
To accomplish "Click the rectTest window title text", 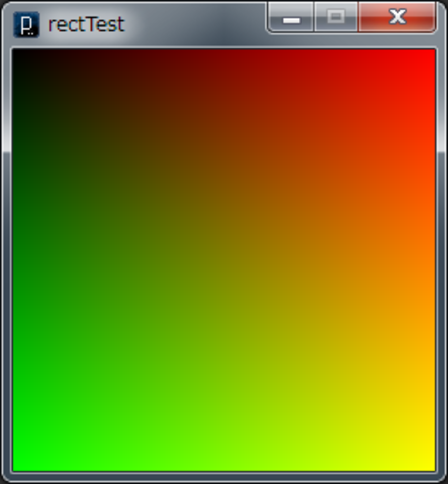I will pyautogui.click(x=86, y=24).
